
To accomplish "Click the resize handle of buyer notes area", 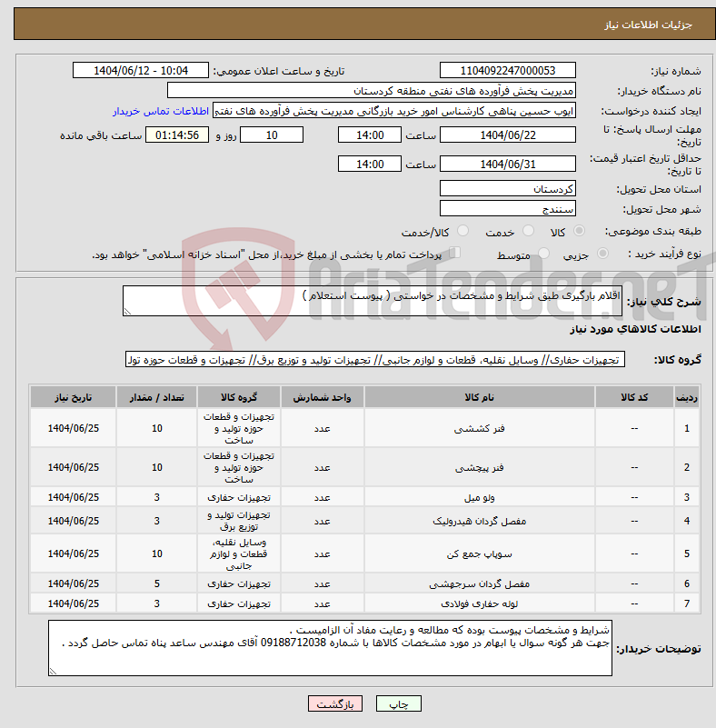I will [x=53, y=672].
